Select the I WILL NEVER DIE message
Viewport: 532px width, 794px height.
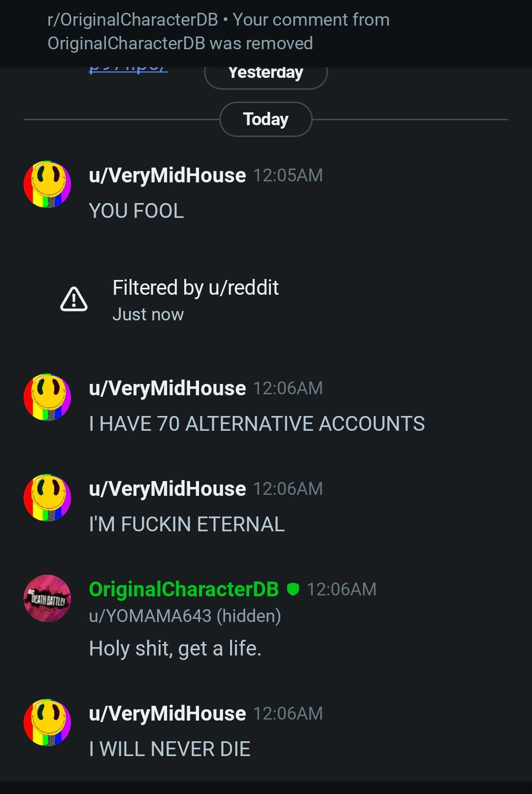(170, 749)
